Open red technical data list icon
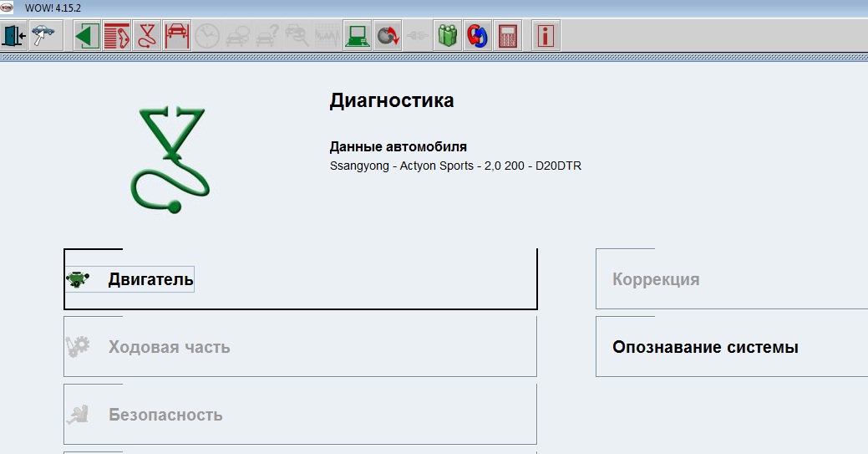The image size is (868, 454). (117, 36)
